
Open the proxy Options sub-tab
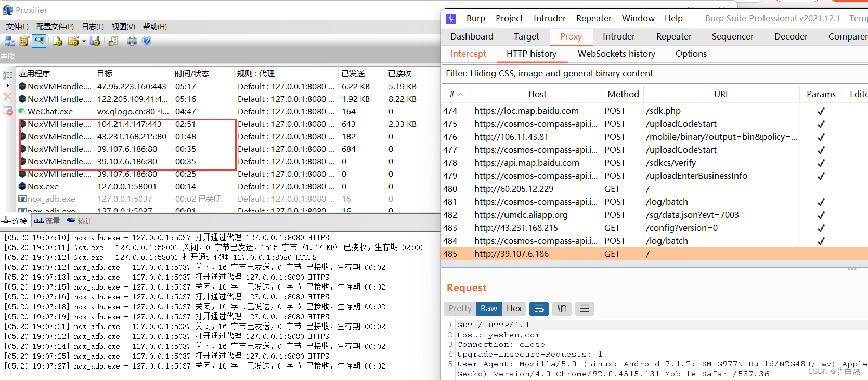691,54
